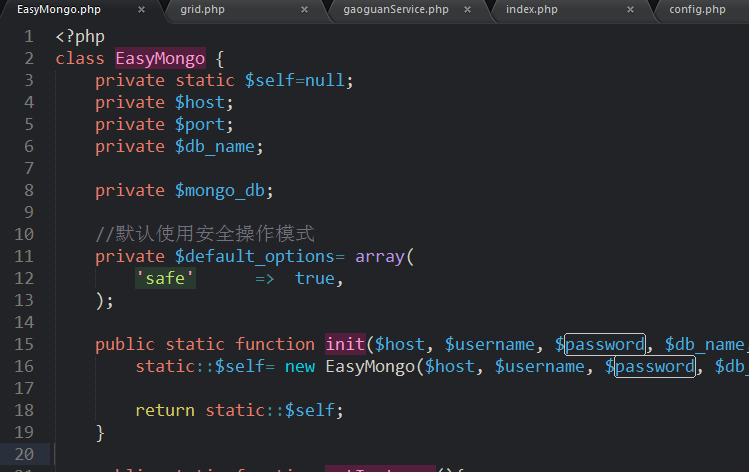
Task: Switch to the EasyMongo.php tab
Action: [59, 10]
